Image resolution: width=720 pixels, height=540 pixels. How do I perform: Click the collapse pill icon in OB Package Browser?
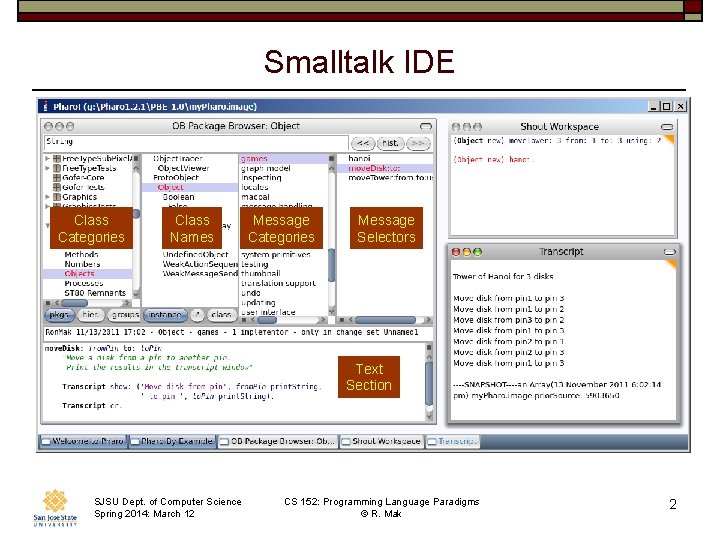[426, 126]
